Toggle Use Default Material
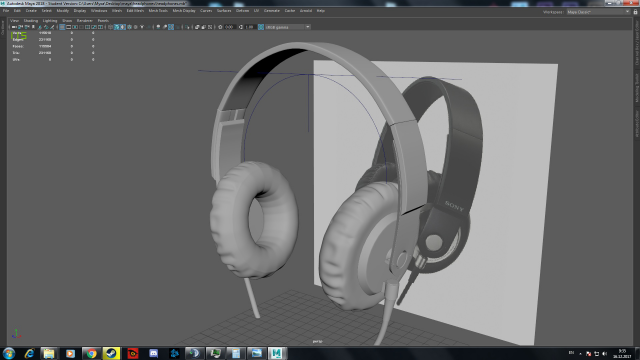The image size is (640, 360). point(123,27)
